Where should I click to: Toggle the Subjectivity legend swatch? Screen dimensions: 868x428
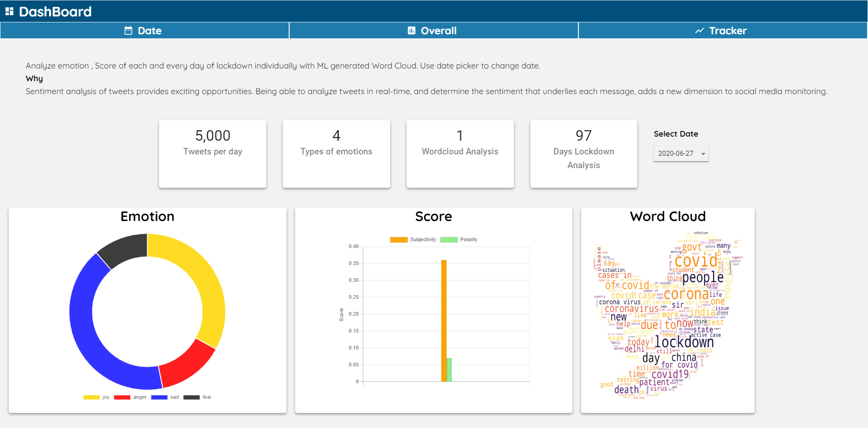click(x=399, y=240)
